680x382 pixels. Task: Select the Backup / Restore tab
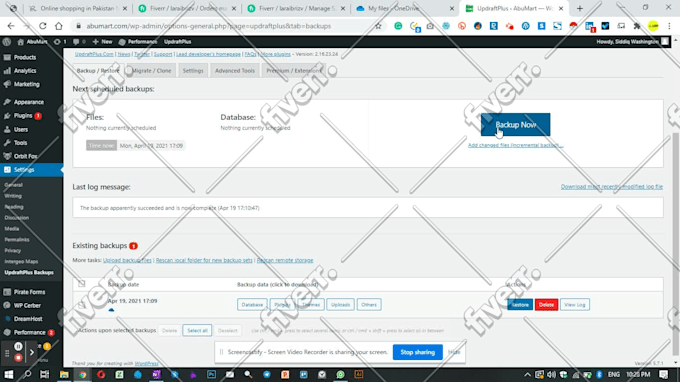point(98,71)
